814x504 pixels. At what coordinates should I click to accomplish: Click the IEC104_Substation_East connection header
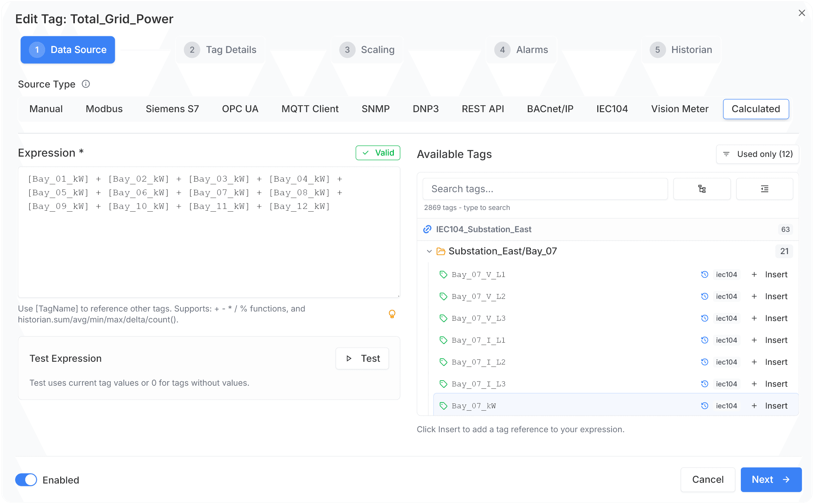(608, 229)
